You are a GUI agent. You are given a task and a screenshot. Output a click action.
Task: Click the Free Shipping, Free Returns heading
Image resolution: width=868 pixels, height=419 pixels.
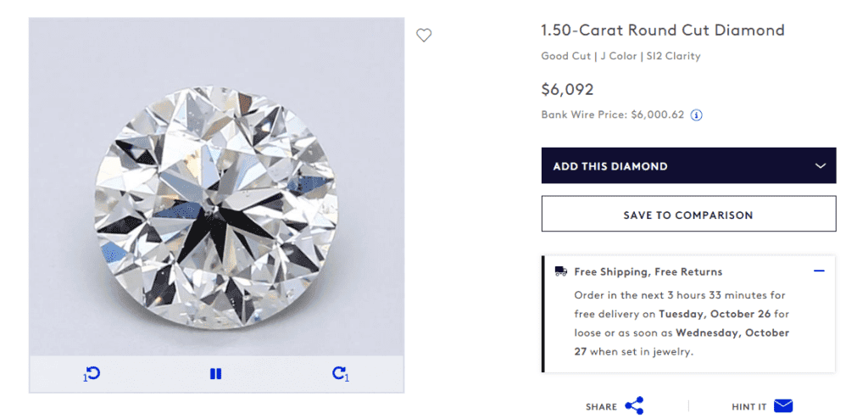click(648, 272)
